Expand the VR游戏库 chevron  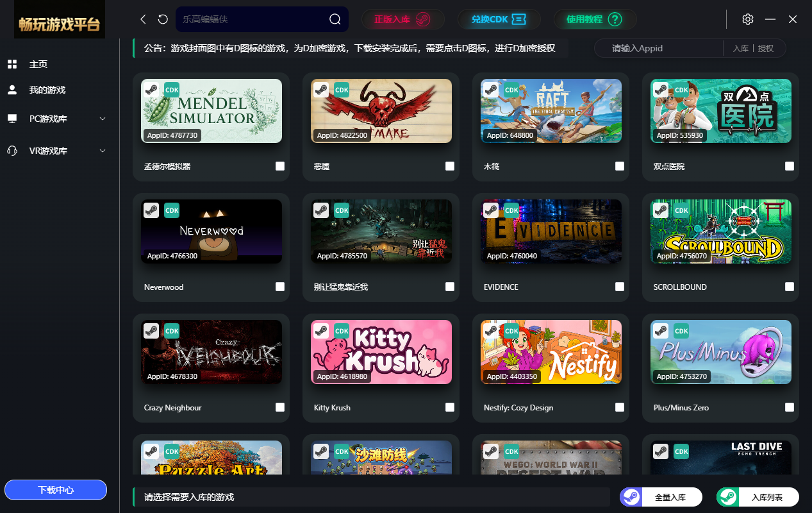click(103, 151)
